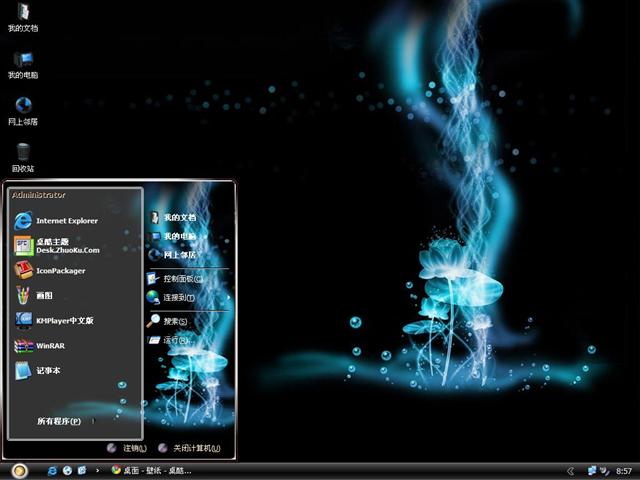
Task: Open Internet Explorer from the Start menu
Action: 66,220
